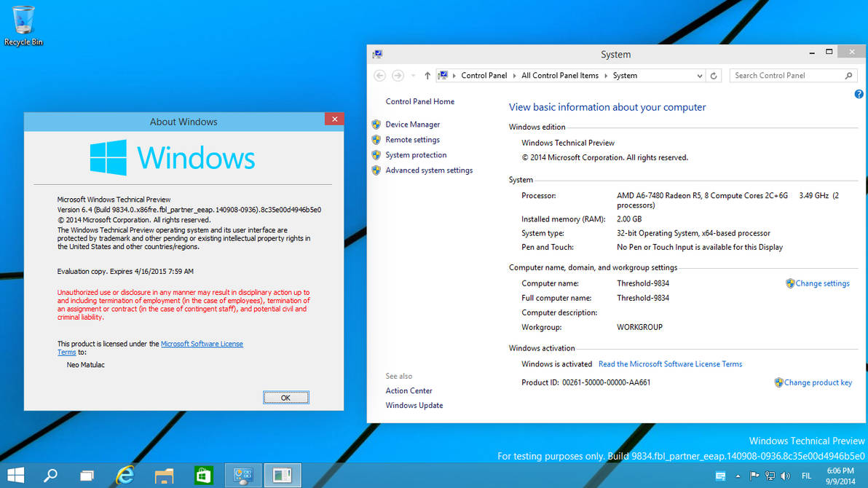Open the address bar dropdown arrow

coord(699,75)
